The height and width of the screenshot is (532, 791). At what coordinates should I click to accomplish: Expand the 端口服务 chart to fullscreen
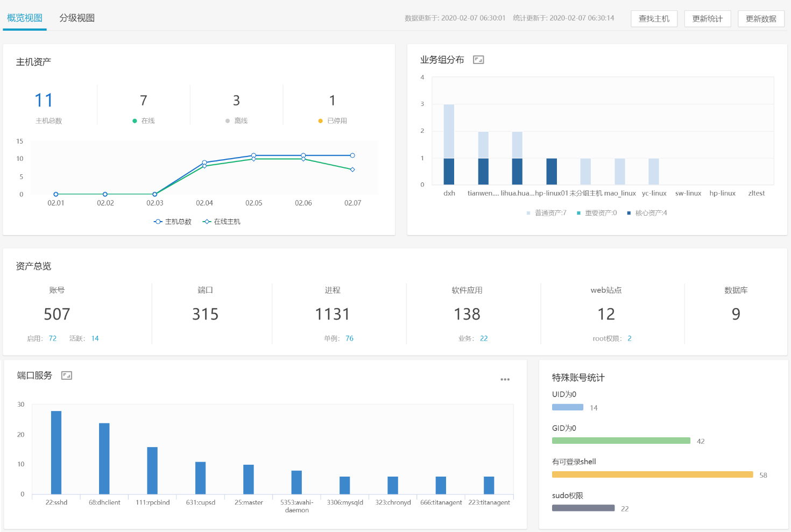[x=67, y=375]
